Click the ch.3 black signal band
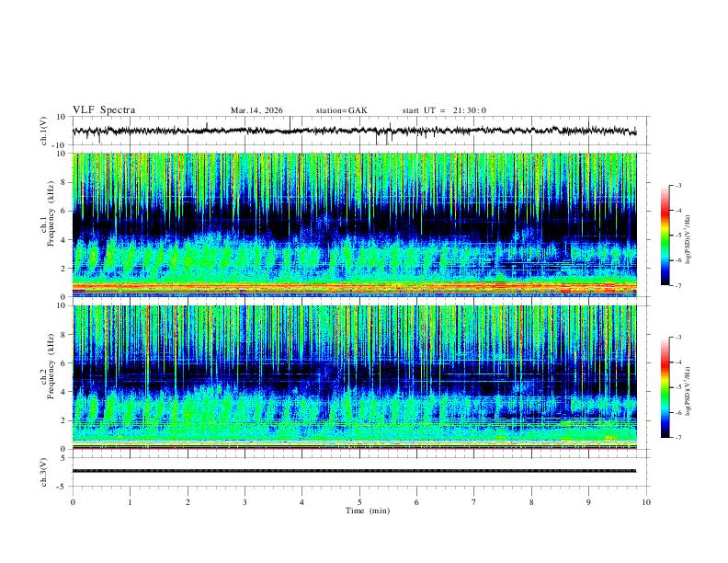The height and width of the screenshot is (563, 728). (x=354, y=471)
